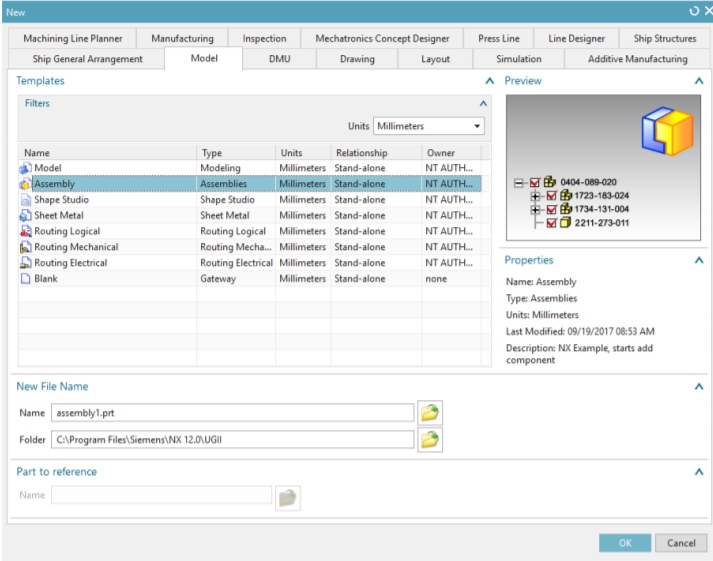
Task: Expand the 1734-131-004 tree node
Action: [x=535, y=210]
